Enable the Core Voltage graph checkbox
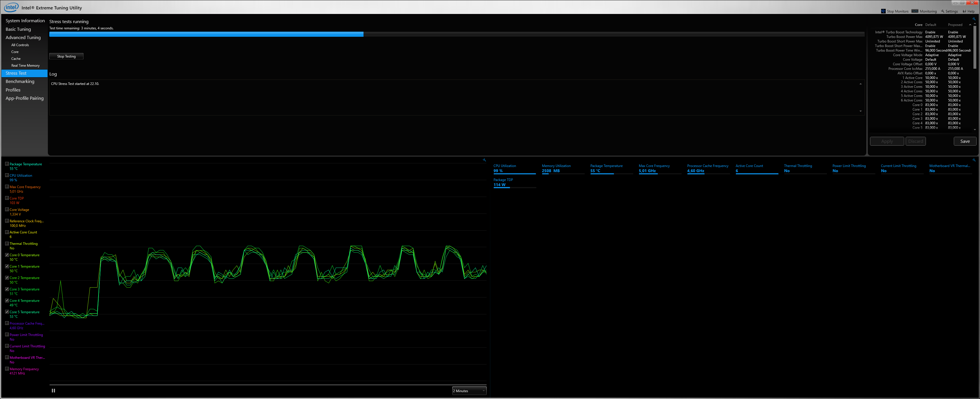The height and width of the screenshot is (399, 980). 7,209
